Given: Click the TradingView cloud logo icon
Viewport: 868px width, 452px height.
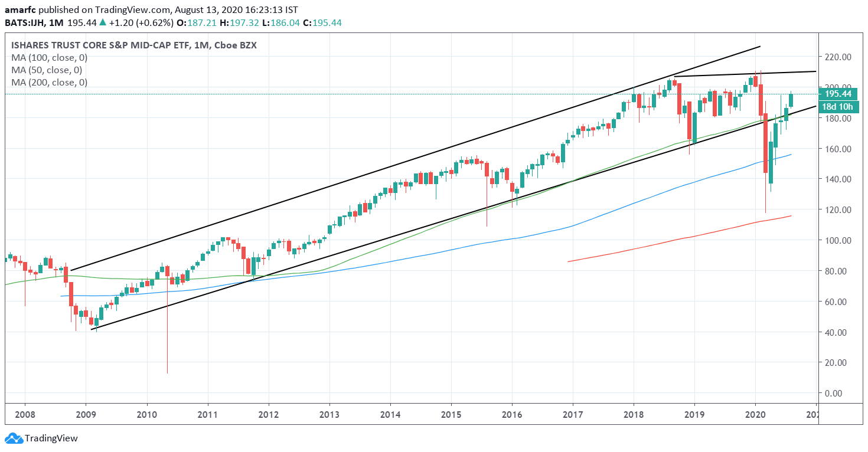Looking at the screenshot, I should click(x=13, y=438).
